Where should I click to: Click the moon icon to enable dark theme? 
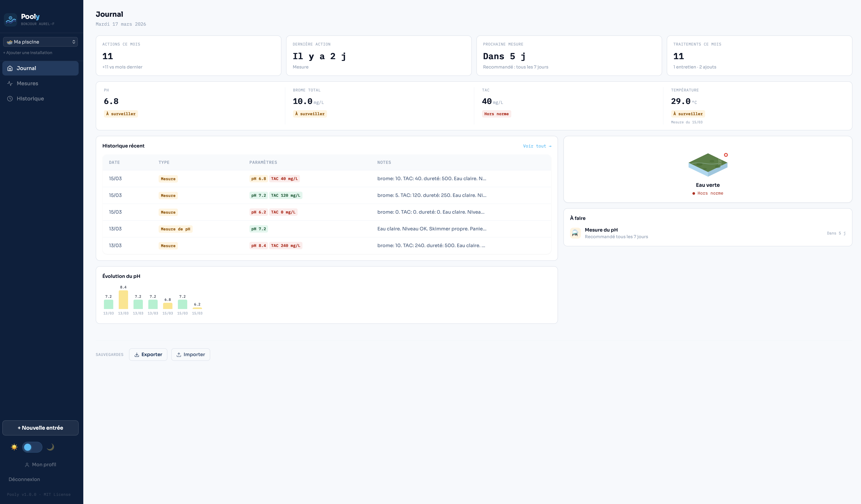pos(50,447)
